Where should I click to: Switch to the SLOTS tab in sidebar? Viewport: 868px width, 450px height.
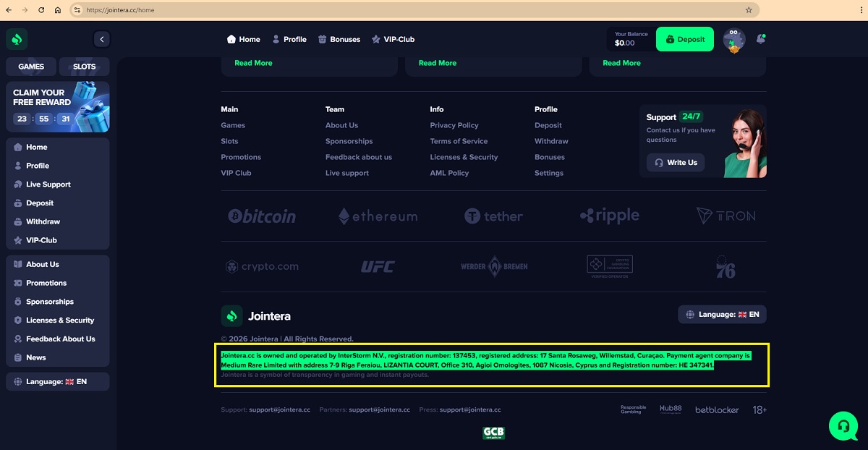click(x=84, y=67)
